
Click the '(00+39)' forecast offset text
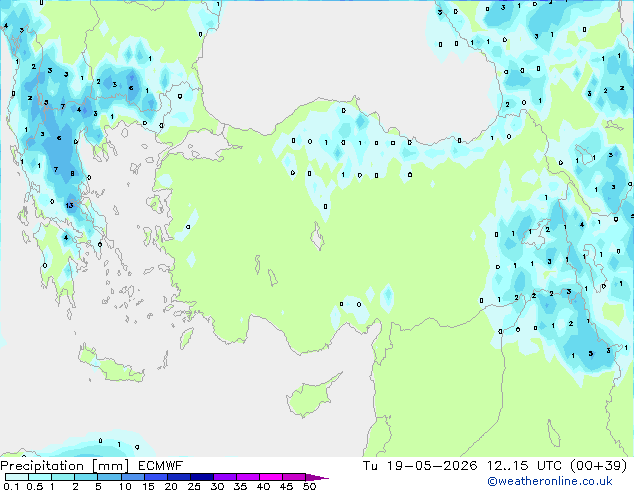pyautogui.click(x=598, y=466)
